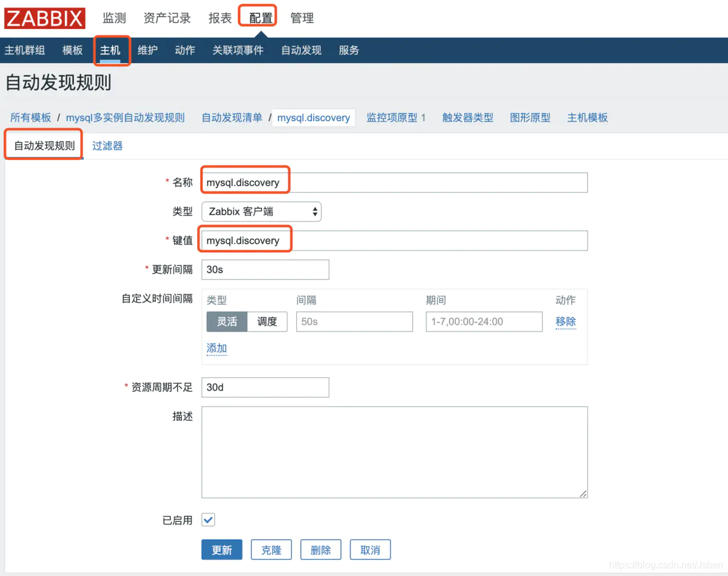Click the 资源周期不足 30d field
Image resolution: width=728 pixels, height=576 pixels.
265,387
